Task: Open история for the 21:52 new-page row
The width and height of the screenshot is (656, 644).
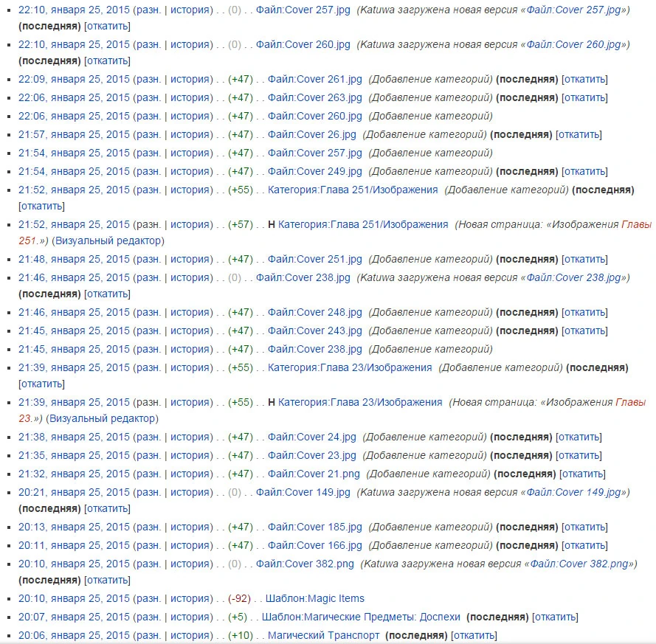Action: [x=190, y=224]
